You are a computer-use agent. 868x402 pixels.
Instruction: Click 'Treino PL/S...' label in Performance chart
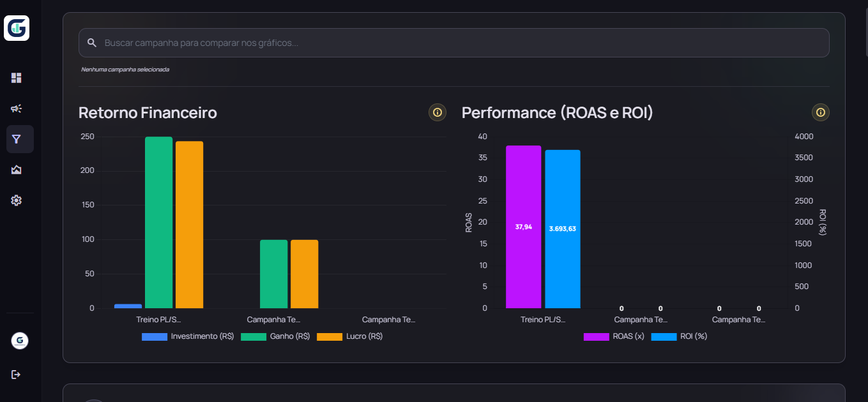pyautogui.click(x=543, y=319)
